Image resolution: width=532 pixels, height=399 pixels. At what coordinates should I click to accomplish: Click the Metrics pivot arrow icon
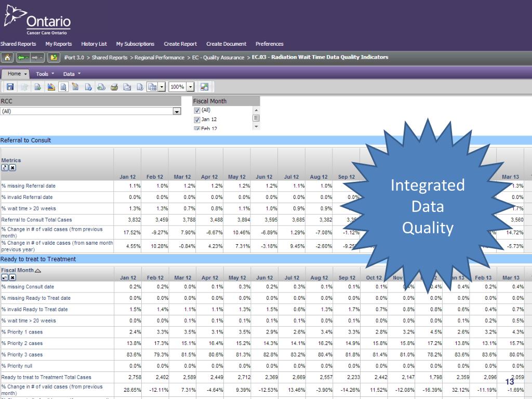click(5, 168)
